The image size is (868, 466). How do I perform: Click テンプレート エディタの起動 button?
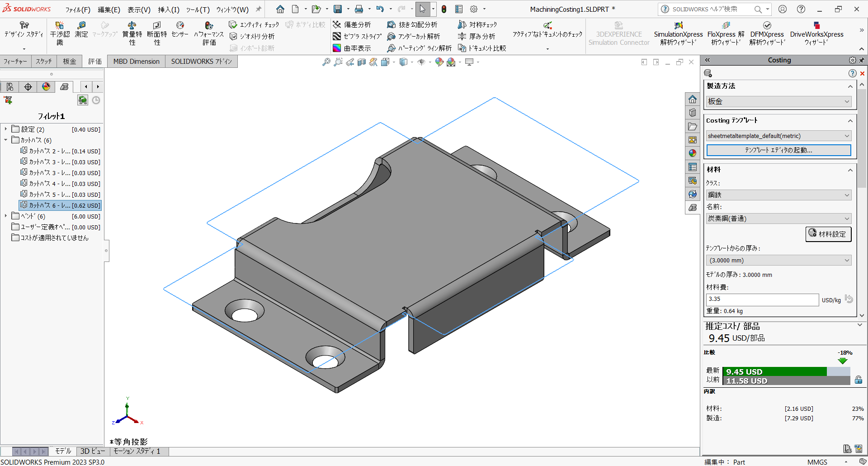[x=778, y=150]
